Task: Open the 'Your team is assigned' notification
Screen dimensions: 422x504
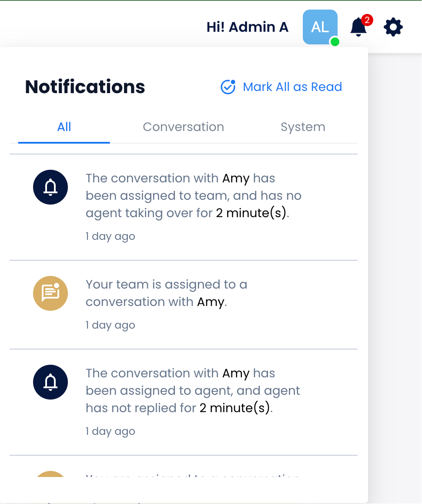Action: [x=166, y=293]
